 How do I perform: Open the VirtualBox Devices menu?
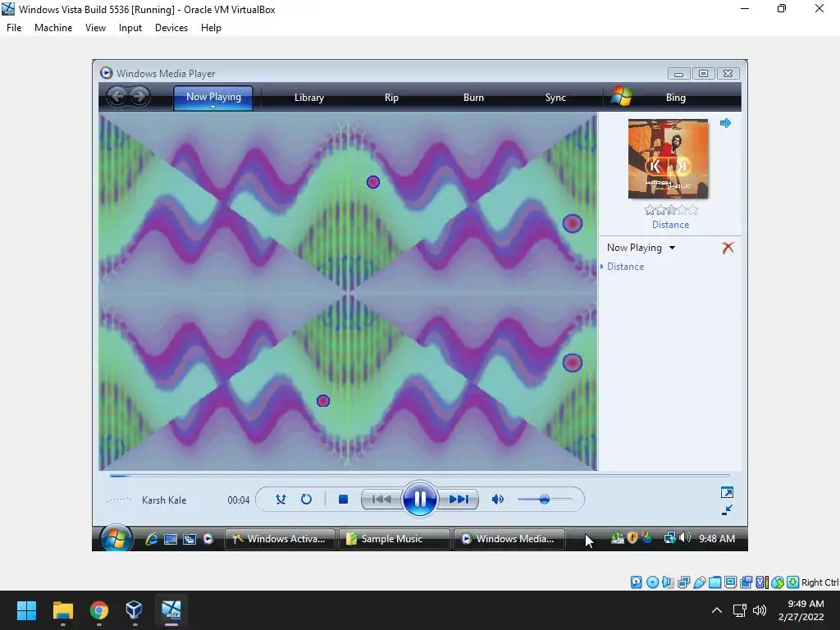(171, 28)
